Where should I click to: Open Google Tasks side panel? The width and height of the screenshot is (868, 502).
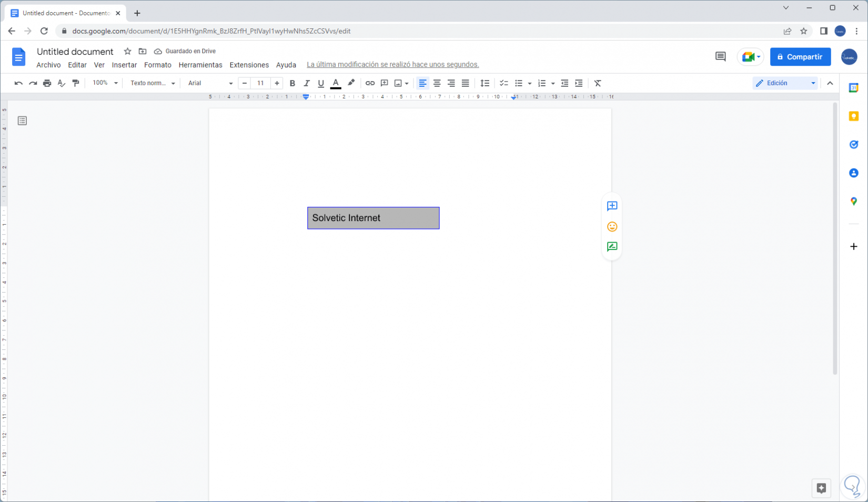(x=854, y=145)
